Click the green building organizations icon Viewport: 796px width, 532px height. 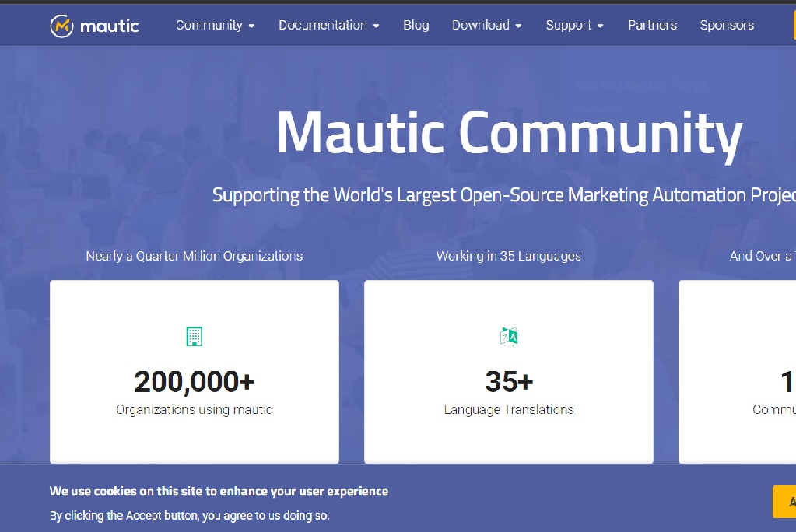pos(195,337)
